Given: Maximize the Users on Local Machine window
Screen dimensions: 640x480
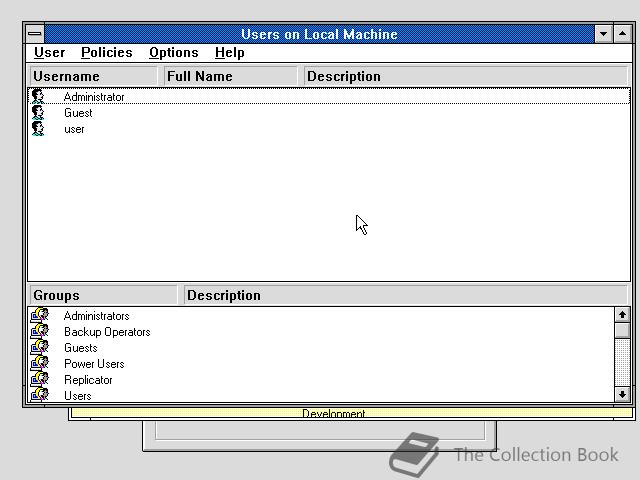Looking at the screenshot, I should pyautogui.click(x=622, y=34).
